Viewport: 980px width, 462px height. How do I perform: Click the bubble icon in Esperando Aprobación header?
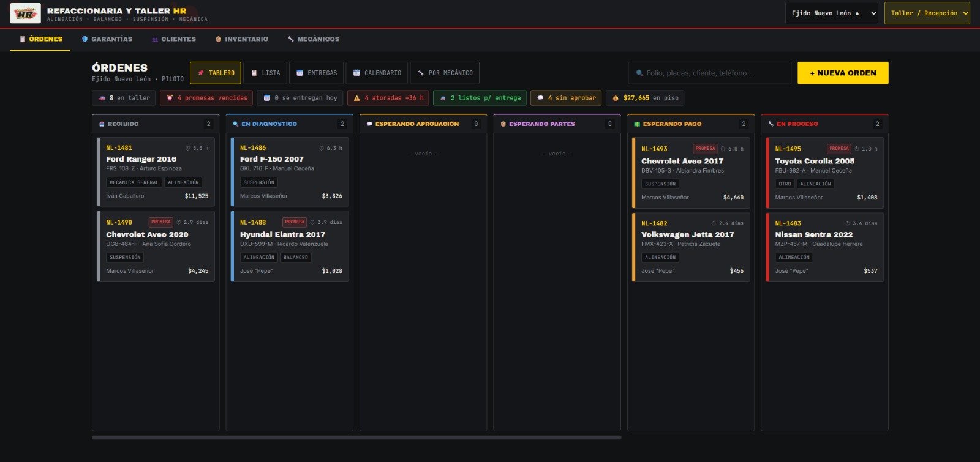(369, 124)
